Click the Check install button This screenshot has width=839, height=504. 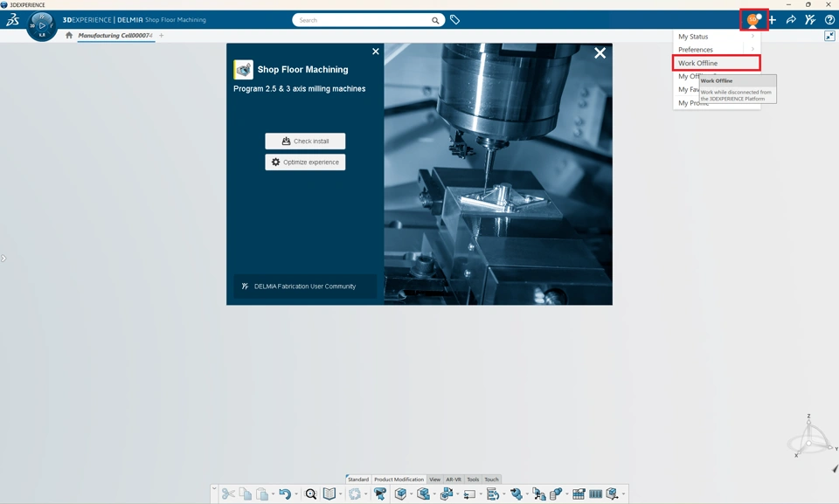tap(305, 142)
